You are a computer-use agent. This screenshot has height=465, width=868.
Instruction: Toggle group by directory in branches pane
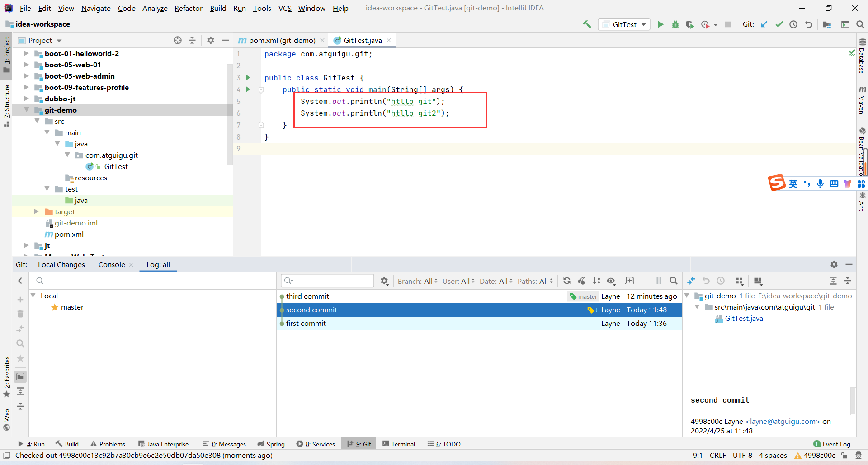20,377
